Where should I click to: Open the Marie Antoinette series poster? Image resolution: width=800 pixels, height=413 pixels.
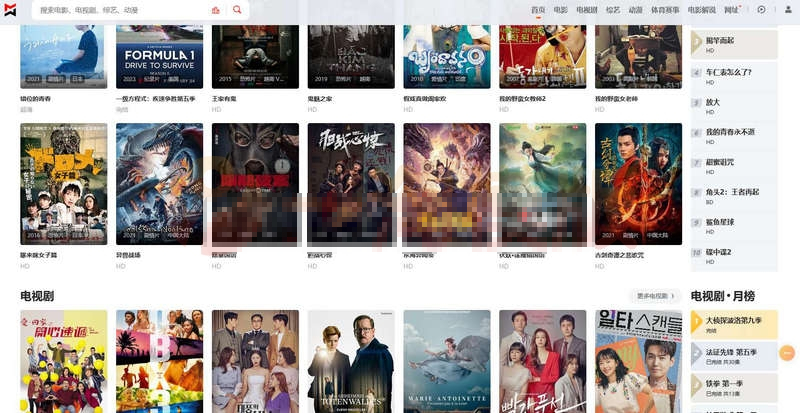pos(447,360)
